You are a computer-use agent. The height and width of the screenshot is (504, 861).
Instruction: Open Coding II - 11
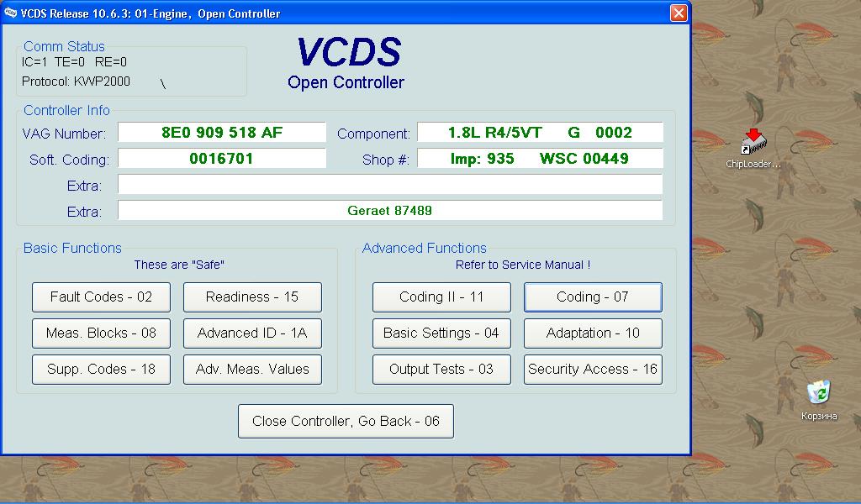[441, 297]
